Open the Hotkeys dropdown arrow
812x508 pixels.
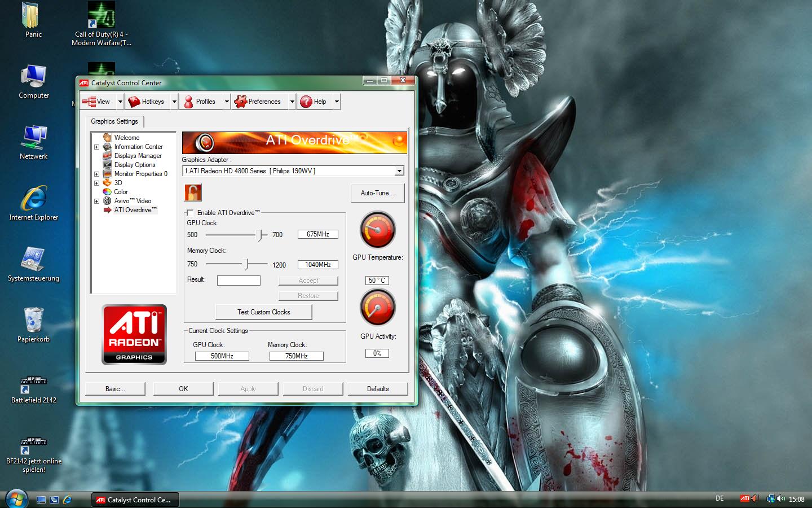click(x=174, y=102)
